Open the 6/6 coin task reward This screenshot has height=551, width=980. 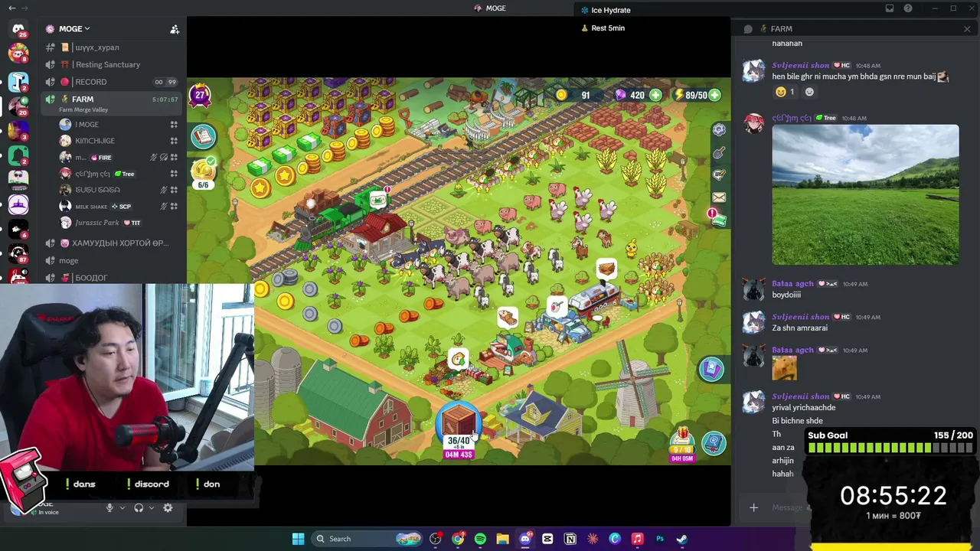pos(204,173)
